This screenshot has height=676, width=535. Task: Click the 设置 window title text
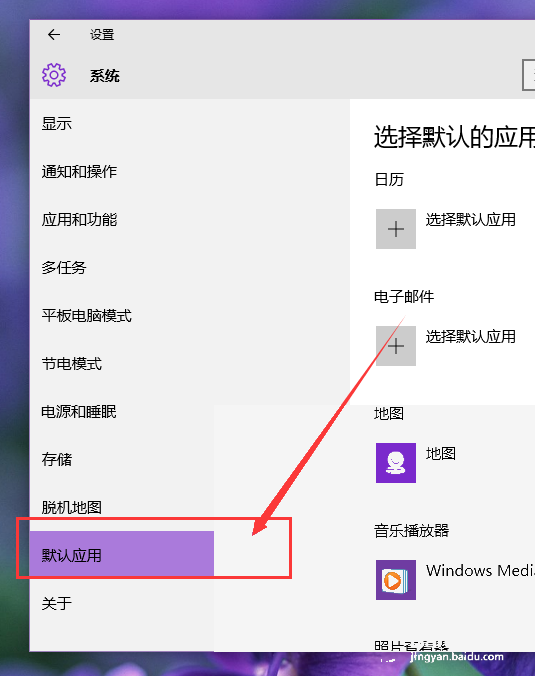coord(102,34)
